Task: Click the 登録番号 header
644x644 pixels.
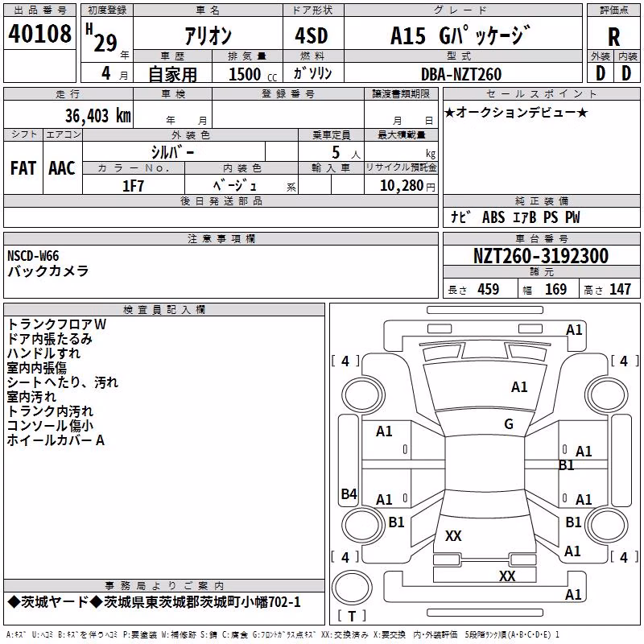Action: pyautogui.click(x=288, y=93)
